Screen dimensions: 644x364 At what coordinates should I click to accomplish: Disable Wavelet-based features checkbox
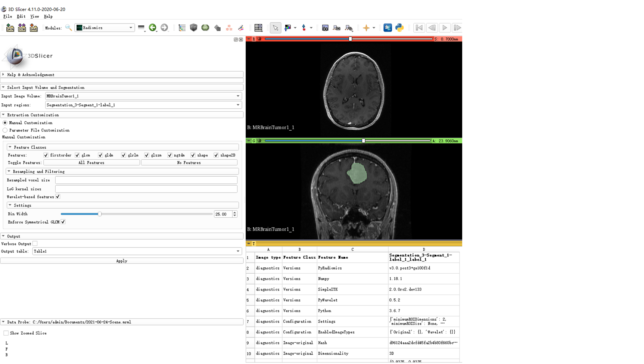(x=58, y=197)
